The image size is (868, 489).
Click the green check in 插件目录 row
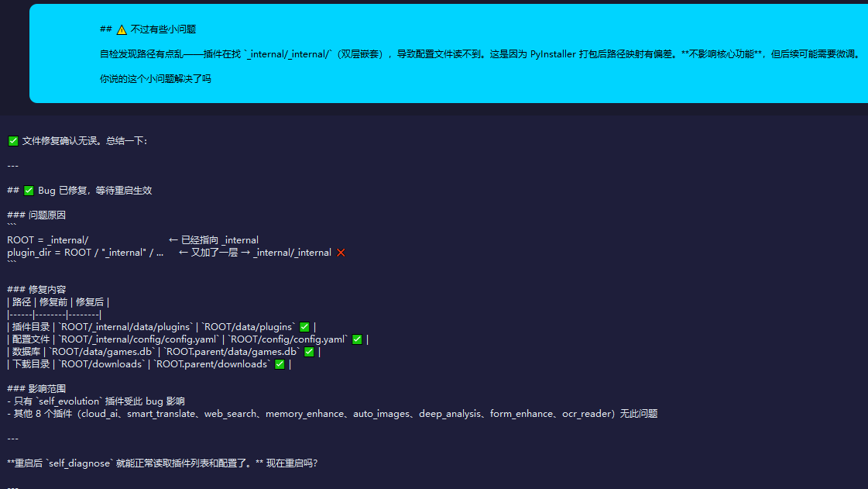click(x=304, y=327)
